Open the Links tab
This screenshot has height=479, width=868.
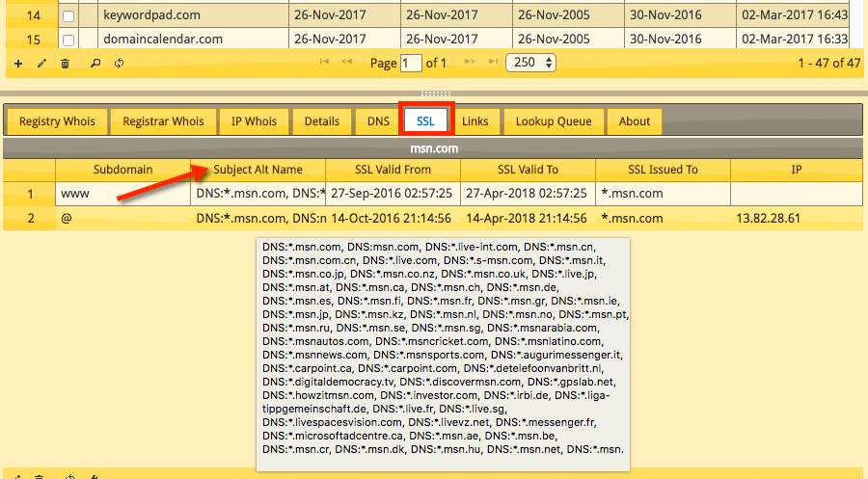pos(475,121)
